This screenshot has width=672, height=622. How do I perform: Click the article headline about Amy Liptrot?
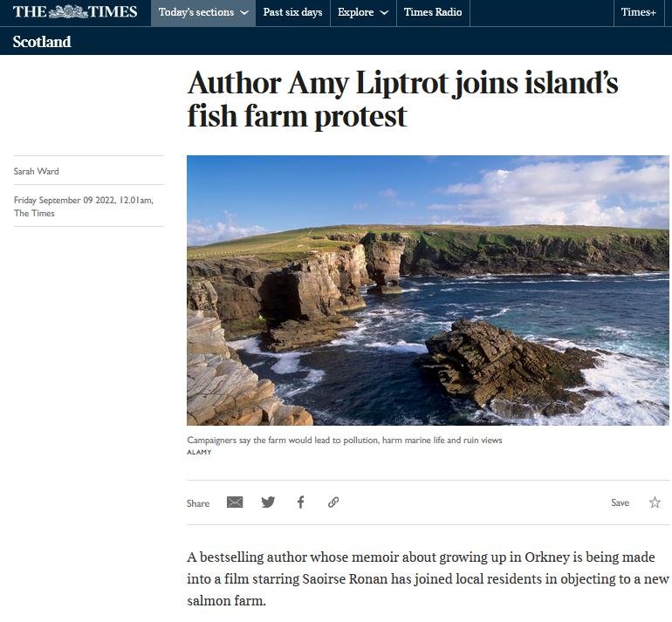(402, 99)
